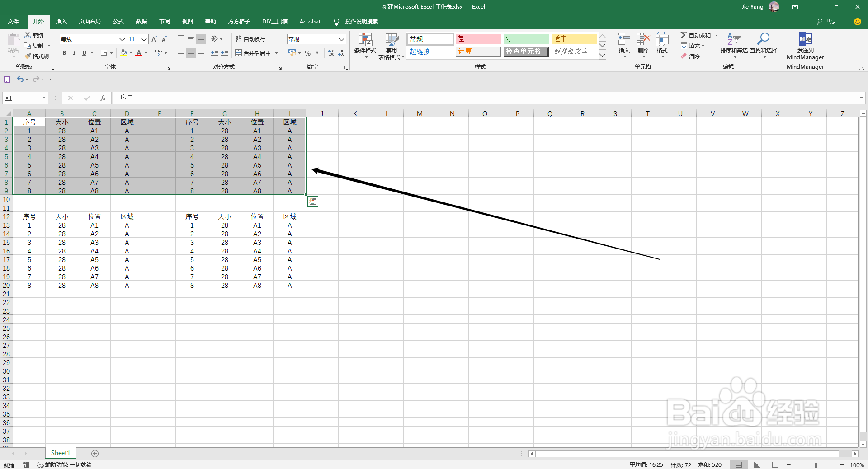Click the zoom slider handle
This screenshot has width=868, height=469.
[x=816, y=465]
